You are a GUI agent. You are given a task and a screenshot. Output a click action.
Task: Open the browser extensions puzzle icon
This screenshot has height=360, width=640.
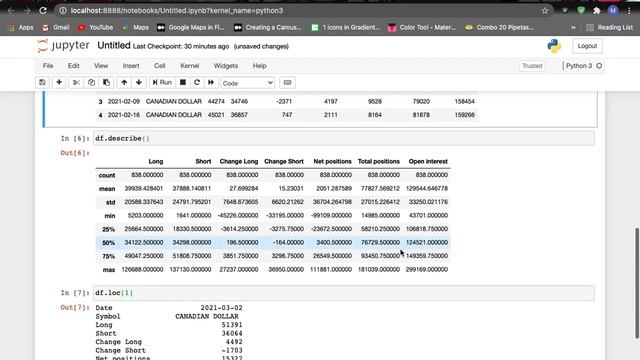coord(597,11)
